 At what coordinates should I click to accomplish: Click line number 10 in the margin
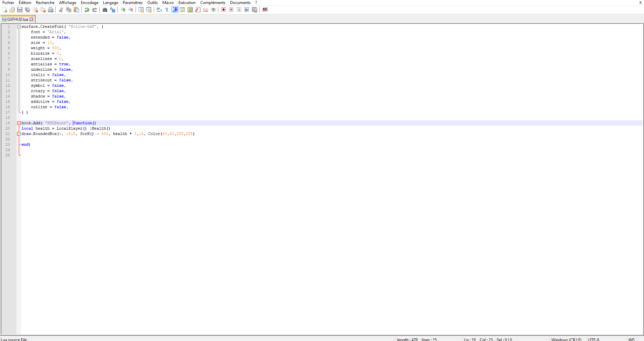coord(8,75)
